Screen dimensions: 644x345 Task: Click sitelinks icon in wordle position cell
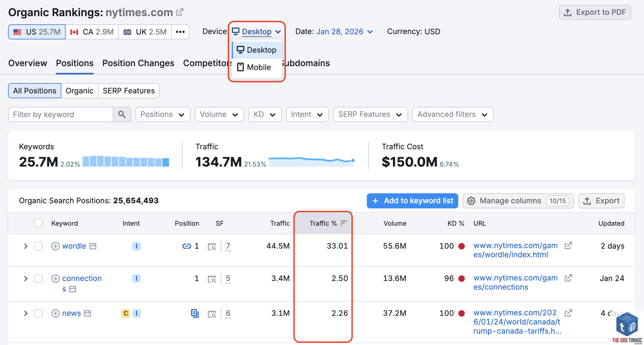[x=187, y=246]
